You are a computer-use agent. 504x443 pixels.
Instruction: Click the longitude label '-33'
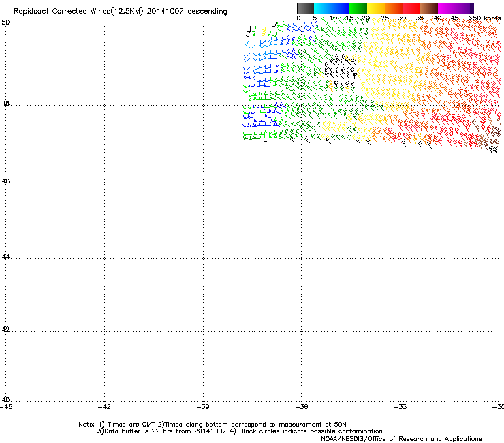coord(400,407)
